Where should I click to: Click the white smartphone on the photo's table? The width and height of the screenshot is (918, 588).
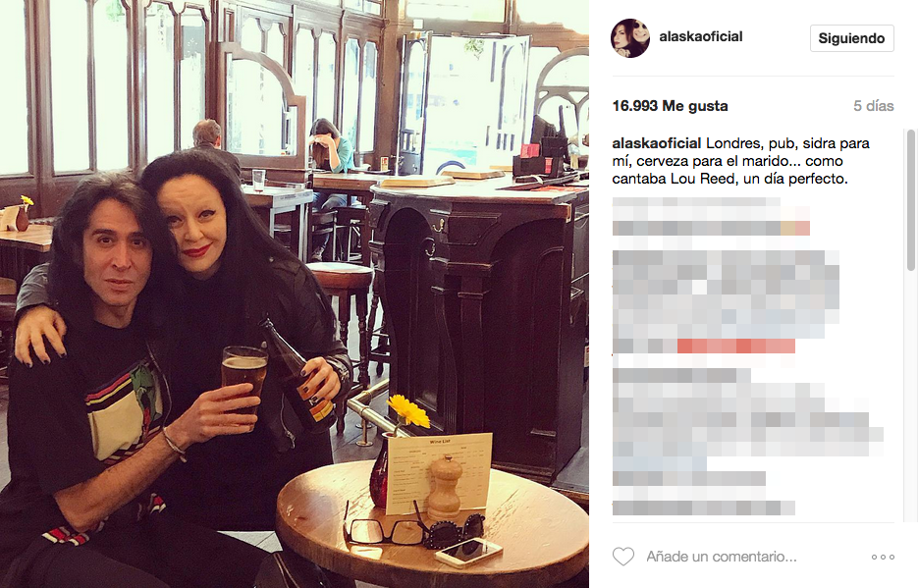pos(468,553)
